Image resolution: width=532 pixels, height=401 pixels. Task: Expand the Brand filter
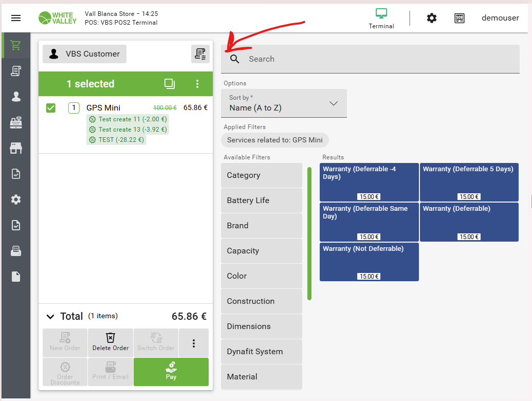coord(262,226)
